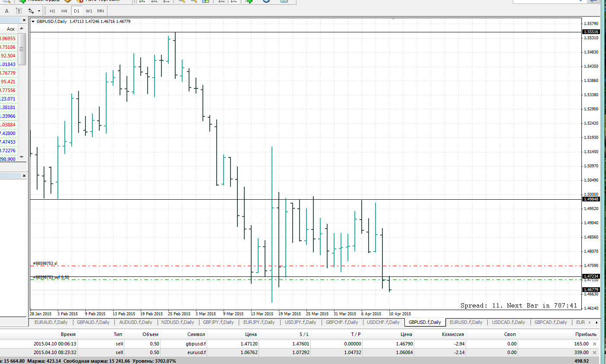
Task: Click the 1.55516 price label on axis
Action: click(591, 32)
